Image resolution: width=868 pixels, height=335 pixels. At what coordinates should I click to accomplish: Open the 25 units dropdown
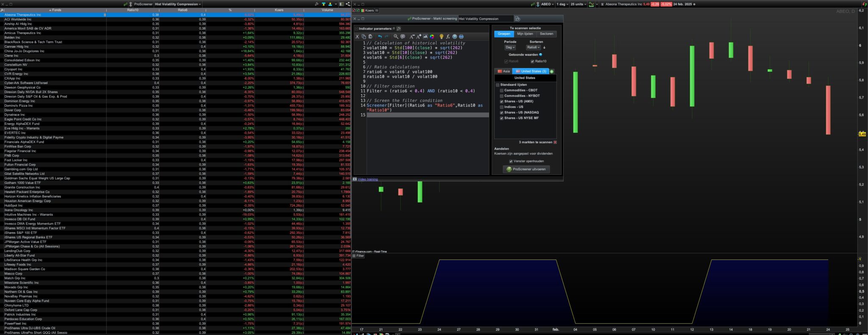(578, 4)
